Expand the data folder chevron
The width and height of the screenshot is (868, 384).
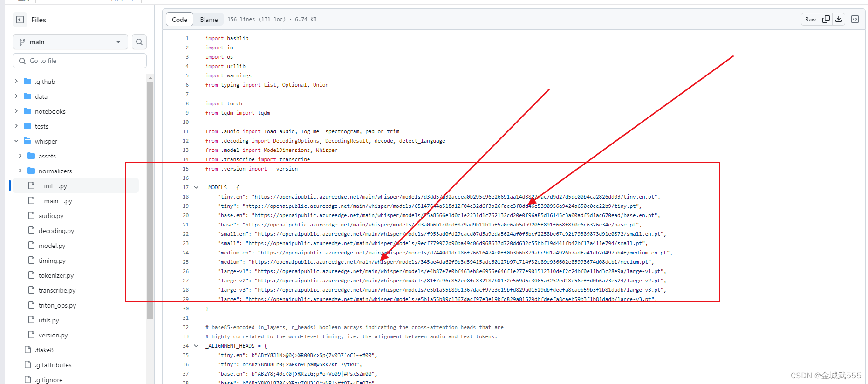pyautogui.click(x=16, y=96)
